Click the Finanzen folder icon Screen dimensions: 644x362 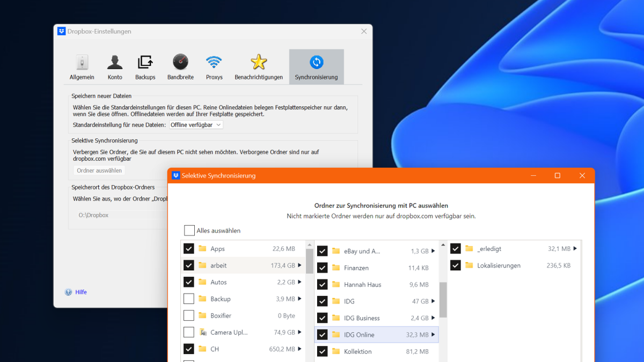pos(336,267)
